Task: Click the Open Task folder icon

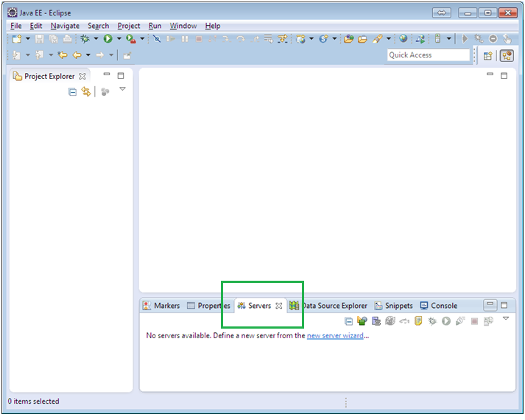Action: coord(362,39)
